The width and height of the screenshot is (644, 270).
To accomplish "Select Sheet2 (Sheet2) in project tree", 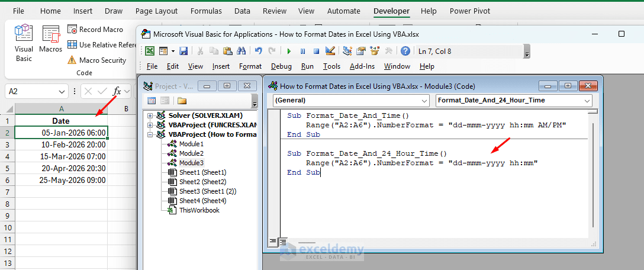I will tap(202, 182).
